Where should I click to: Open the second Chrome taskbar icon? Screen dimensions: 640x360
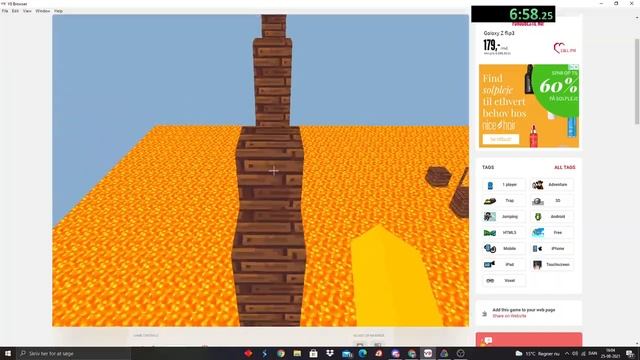pos(411,353)
